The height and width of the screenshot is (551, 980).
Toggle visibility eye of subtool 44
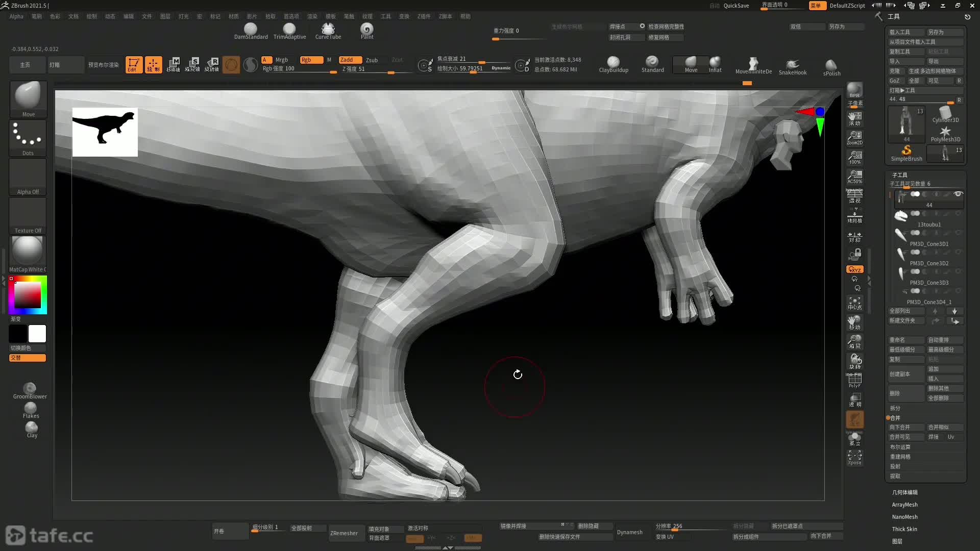tap(958, 194)
